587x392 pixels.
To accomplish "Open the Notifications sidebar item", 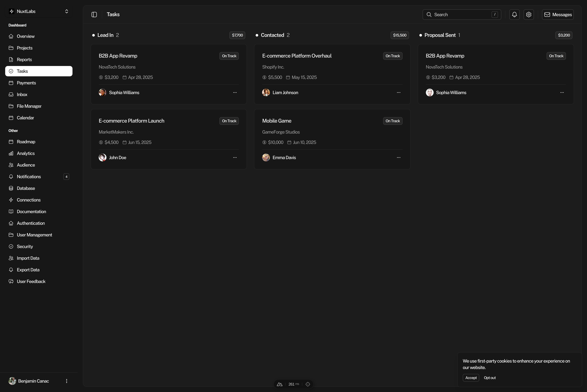I will pyautogui.click(x=29, y=176).
